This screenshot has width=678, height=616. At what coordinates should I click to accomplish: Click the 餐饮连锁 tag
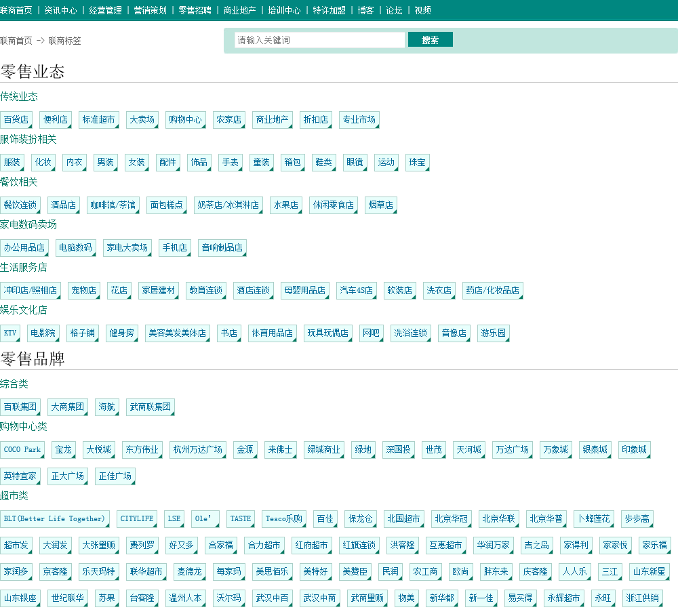point(20,205)
